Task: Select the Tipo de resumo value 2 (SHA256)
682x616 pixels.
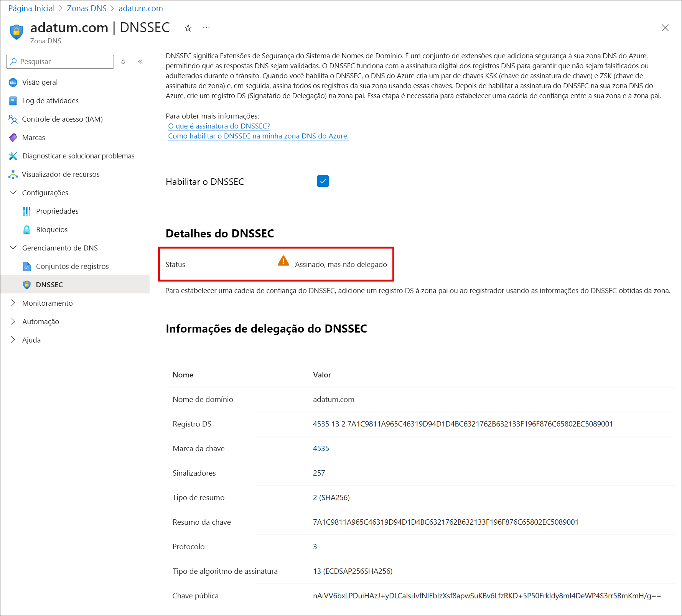Action: coord(331,498)
